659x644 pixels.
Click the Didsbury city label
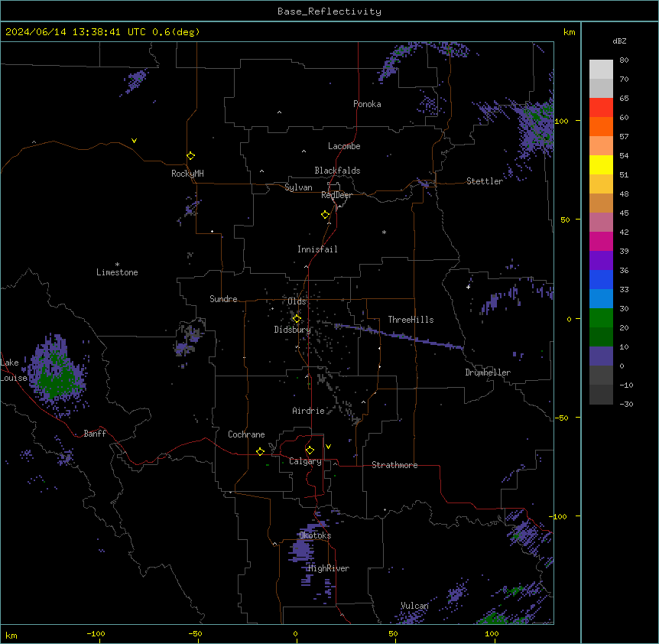[293, 330]
